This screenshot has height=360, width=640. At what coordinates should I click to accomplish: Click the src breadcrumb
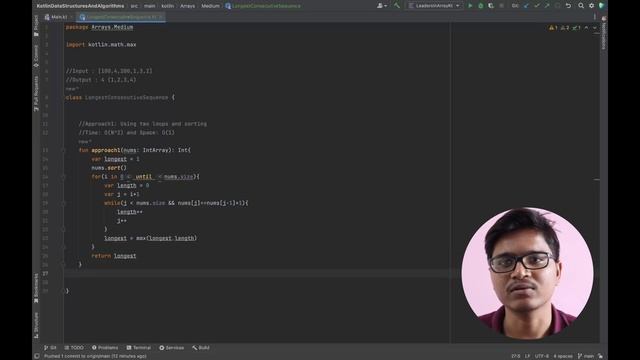pyautogui.click(x=134, y=6)
